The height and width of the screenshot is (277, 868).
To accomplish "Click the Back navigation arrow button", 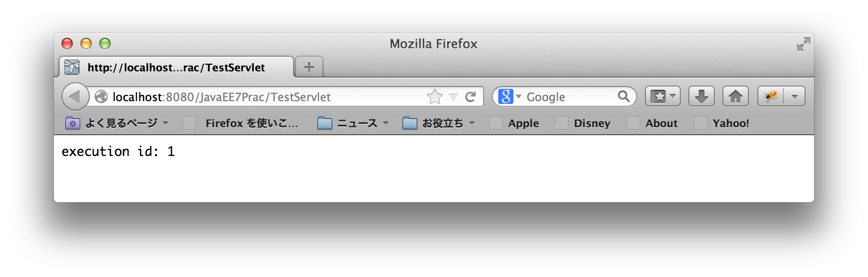I will pyautogui.click(x=75, y=96).
